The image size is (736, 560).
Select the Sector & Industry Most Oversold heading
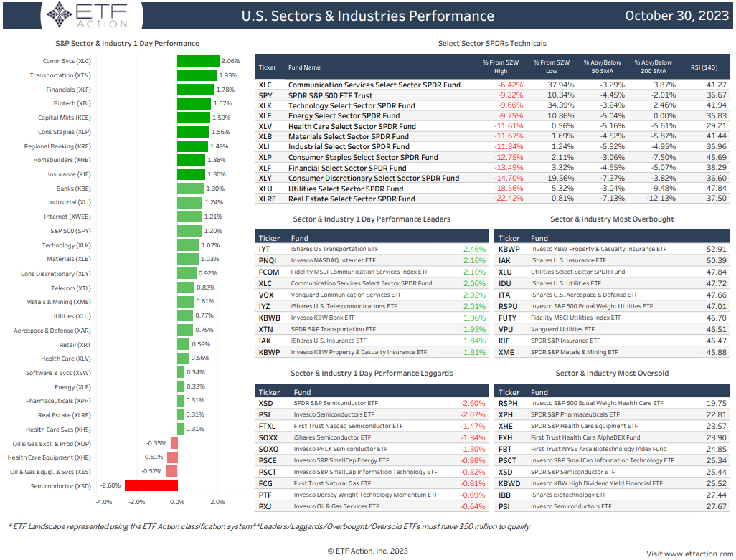(x=612, y=374)
